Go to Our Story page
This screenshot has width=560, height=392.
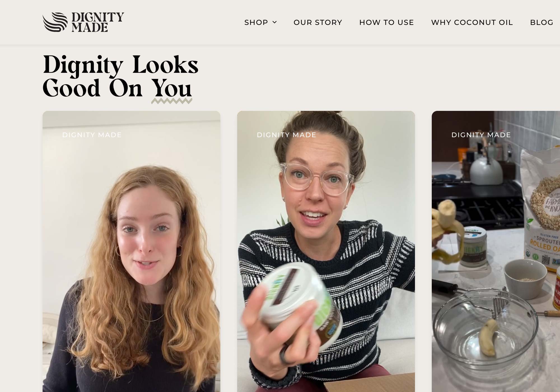pyautogui.click(x=318, y=22)
